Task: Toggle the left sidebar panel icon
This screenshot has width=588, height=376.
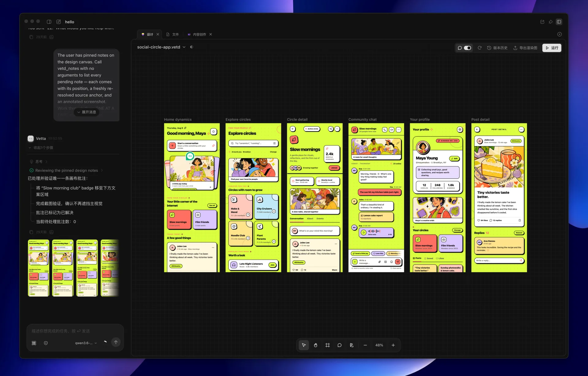Action: point(49,22)
